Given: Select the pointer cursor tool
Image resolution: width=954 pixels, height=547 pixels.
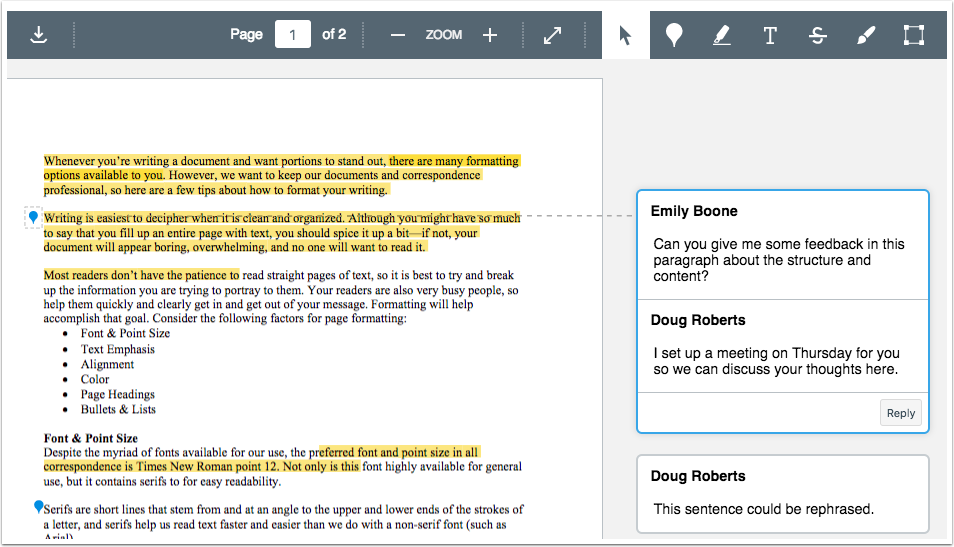Looking at the screenshot, I should [625, 35].
